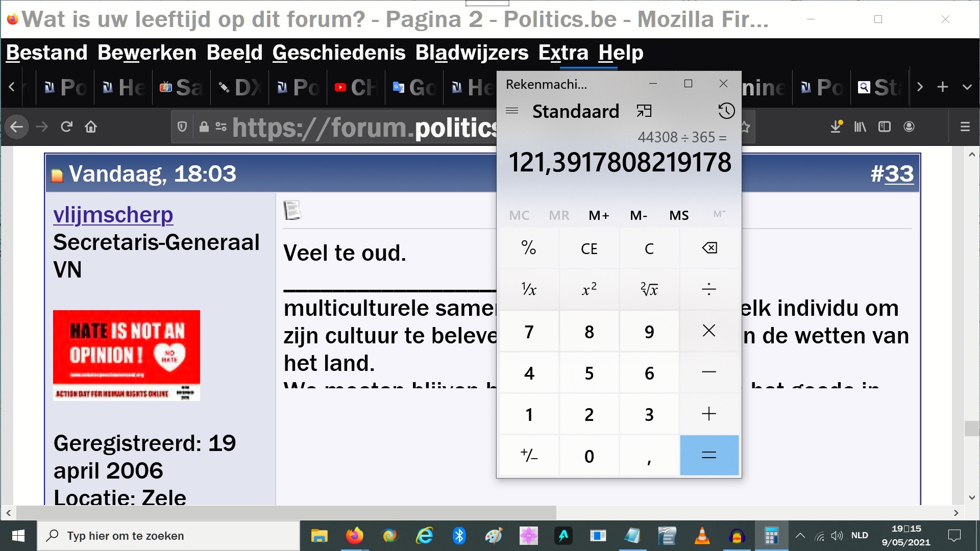Open Firefox library icon
The width and height of the screenshot is (980, 551).
(x=860, y=127)
